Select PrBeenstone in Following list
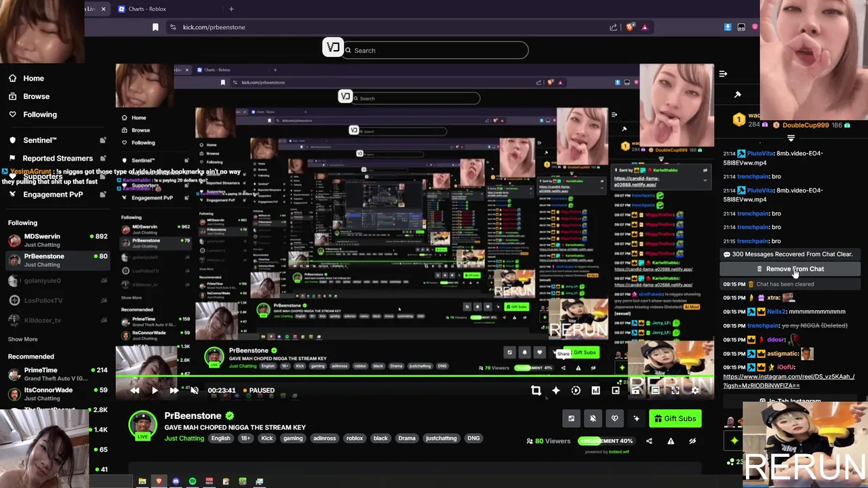868x488 pixels. [58, 260]
